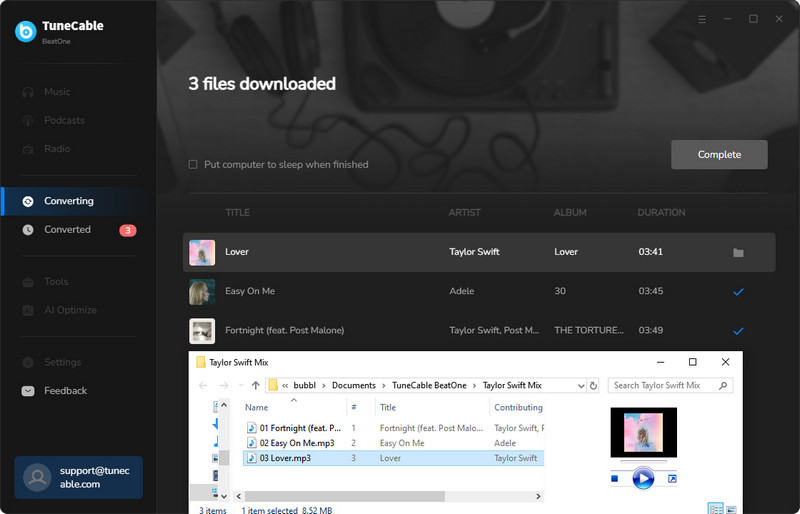
Task: Open the Radio section in sidebar
Action: (x=57, y=149)
